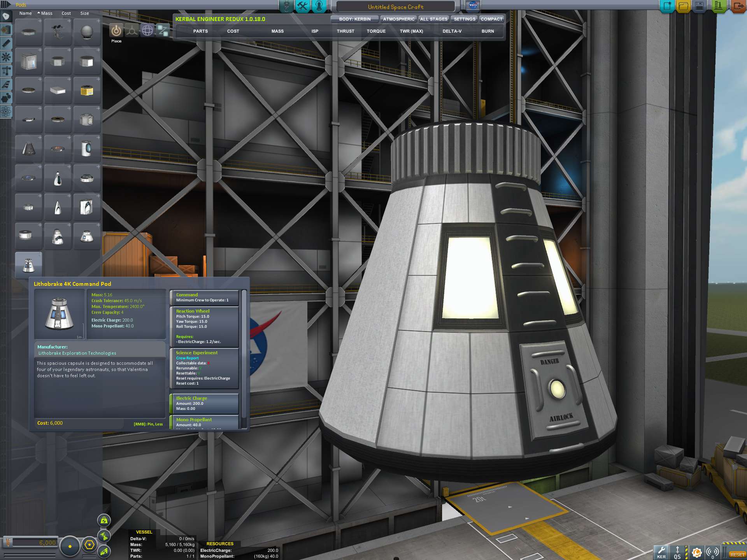Open the Structural parts category crane icon
The height and width of the screenshot is (560, 747).
(x=6, y=71)
